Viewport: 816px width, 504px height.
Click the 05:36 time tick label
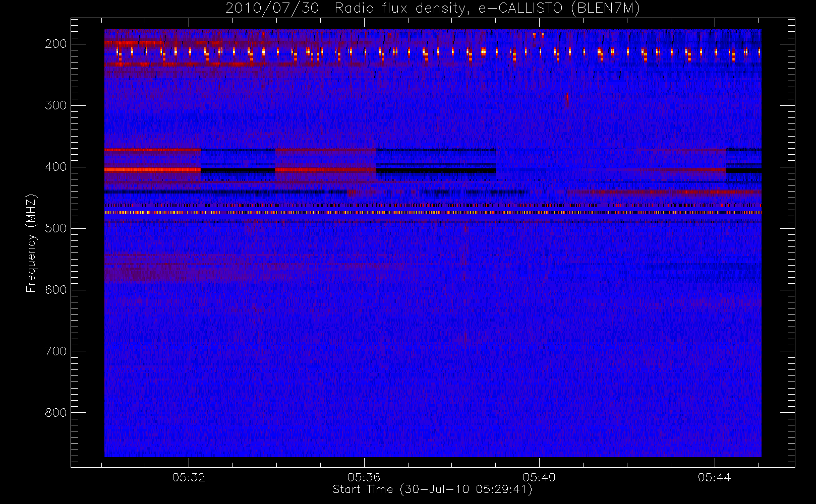pos(364,477)
